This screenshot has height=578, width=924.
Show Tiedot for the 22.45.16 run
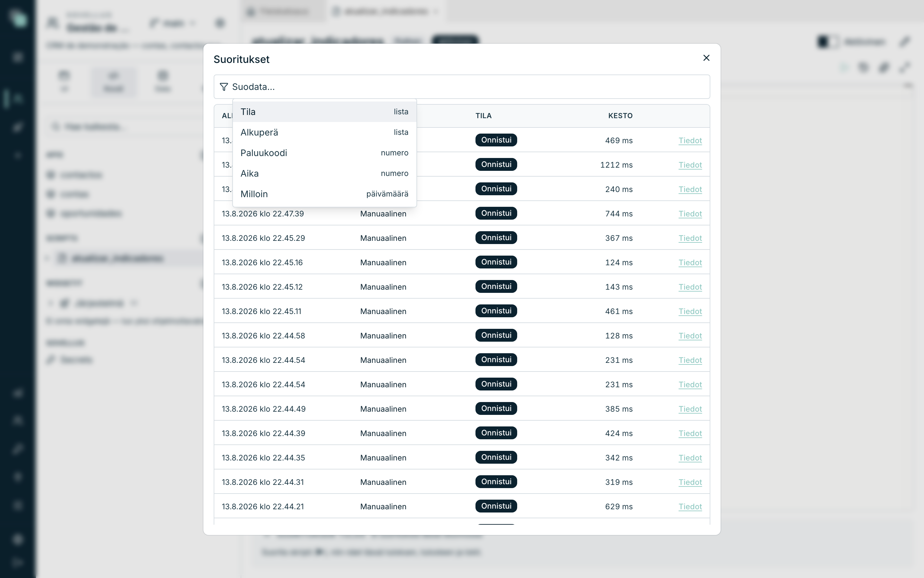click(690, 263)
